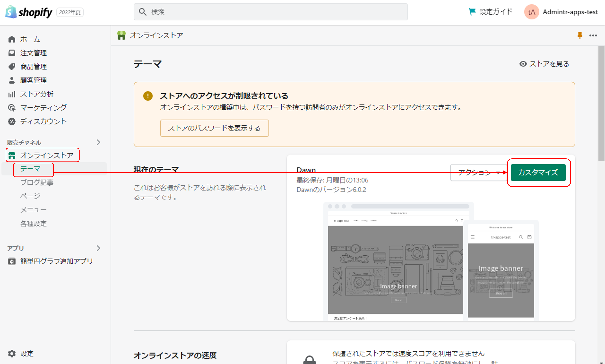This screenshot has width=605, height=364.
Task: Select ブログ記事 in the submenu
Action: (37, 182)
